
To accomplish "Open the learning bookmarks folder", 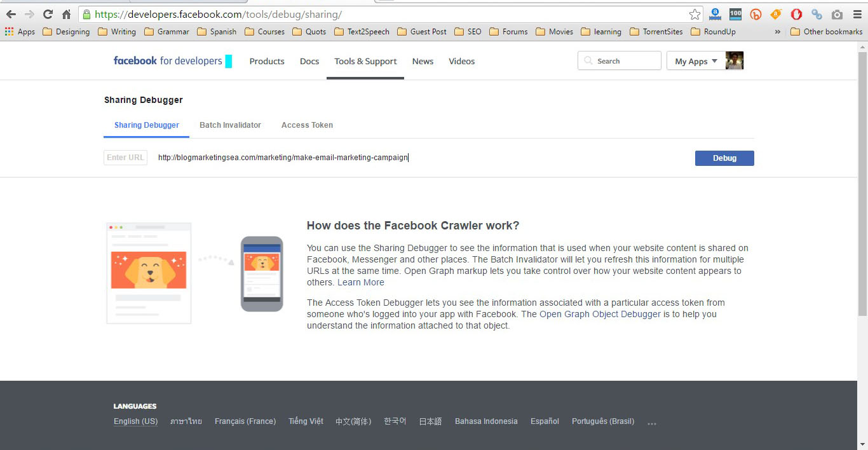I will (x=601, y=31).
